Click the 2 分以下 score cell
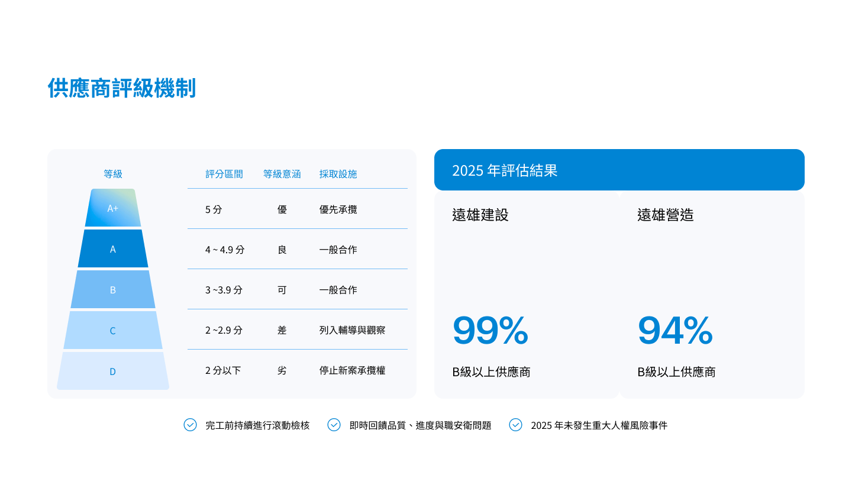The width and height of the screenshot is (852, 504). 223,370
